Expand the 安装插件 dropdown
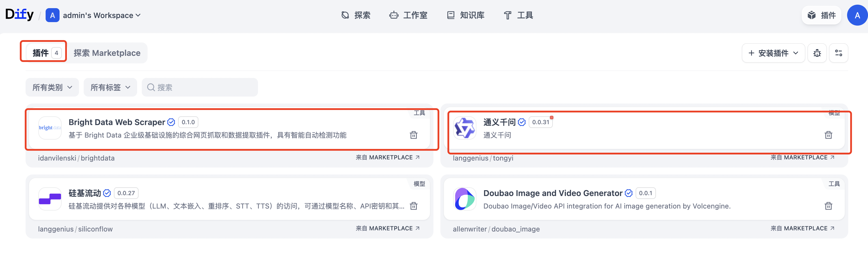This screenshot has width=868, height=260. click(773, 53)
